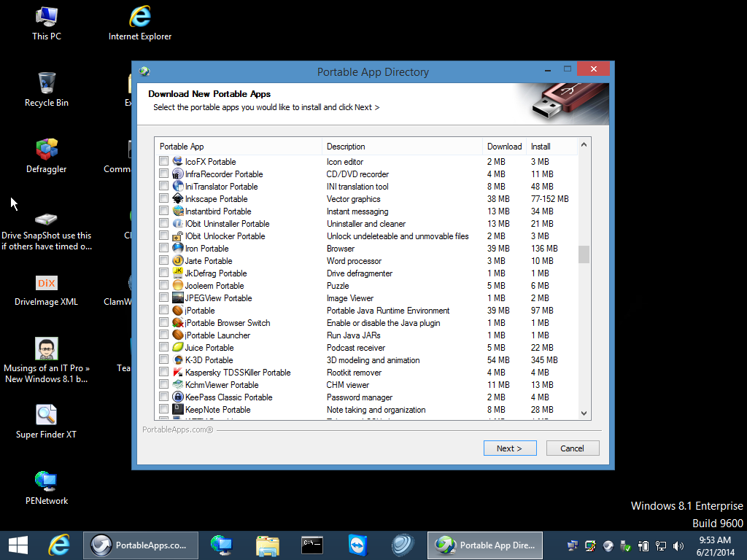Click the JkDefrag Portable icon
747x560 pixels.
coord(178,273)
